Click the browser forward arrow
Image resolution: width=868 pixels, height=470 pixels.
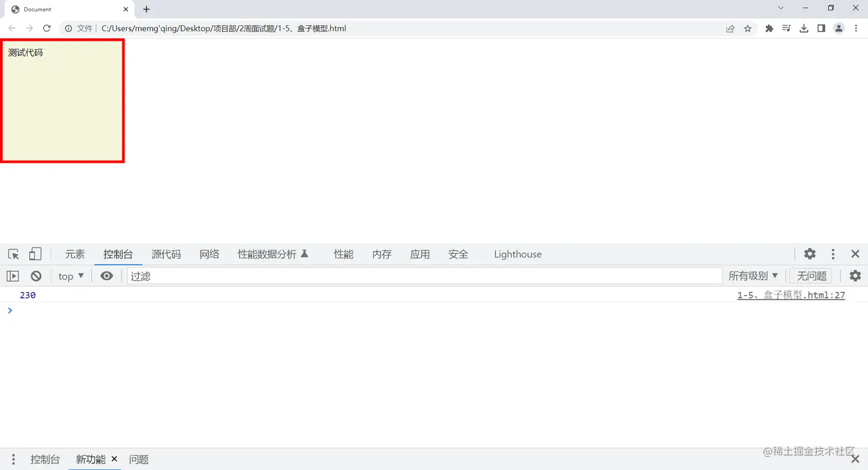click(29, 28)
